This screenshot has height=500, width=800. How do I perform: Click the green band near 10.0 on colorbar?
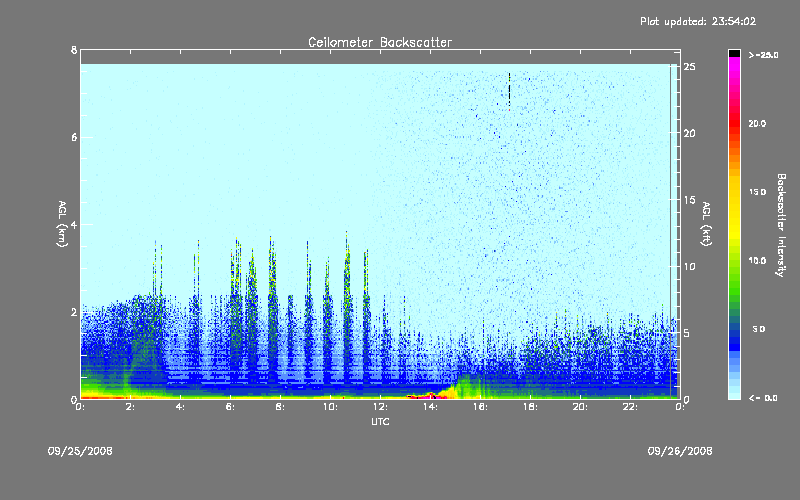[734, 261]
